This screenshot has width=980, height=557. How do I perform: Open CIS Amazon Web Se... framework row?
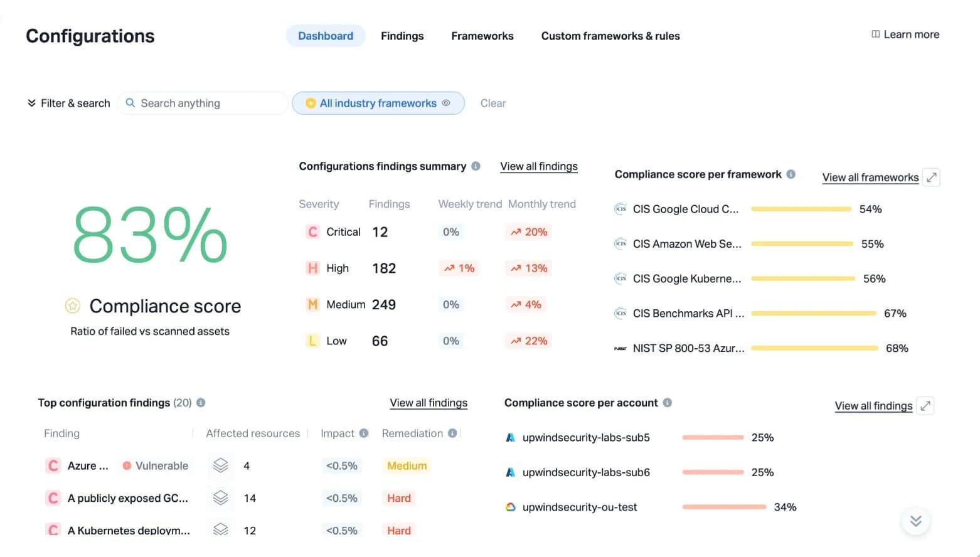point(749,244)
